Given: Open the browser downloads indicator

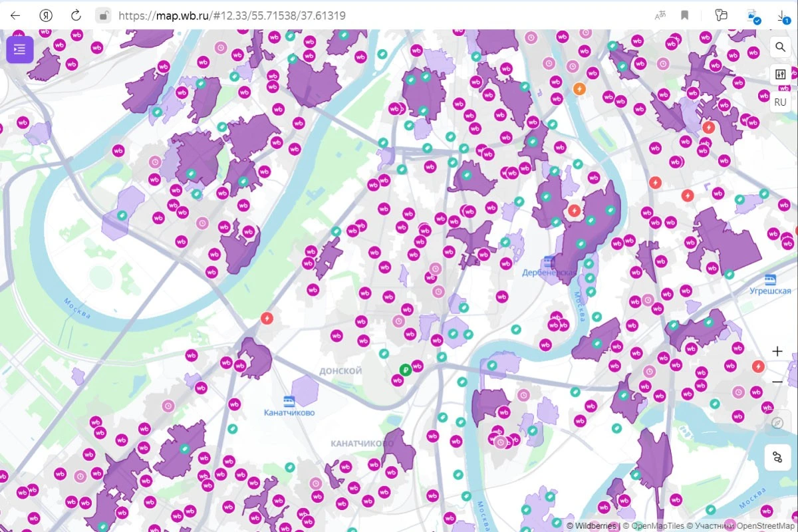Looking at the screenshot, I should click(783, 15).
